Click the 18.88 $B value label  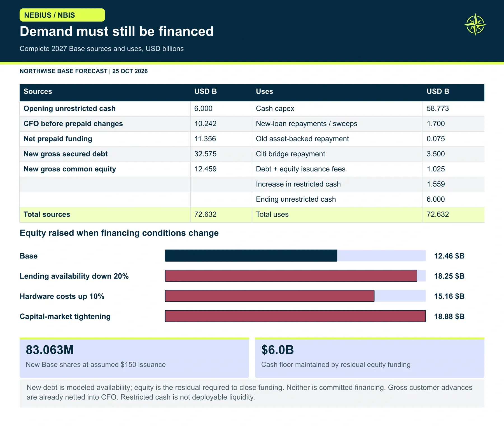[x=449, y=316]
